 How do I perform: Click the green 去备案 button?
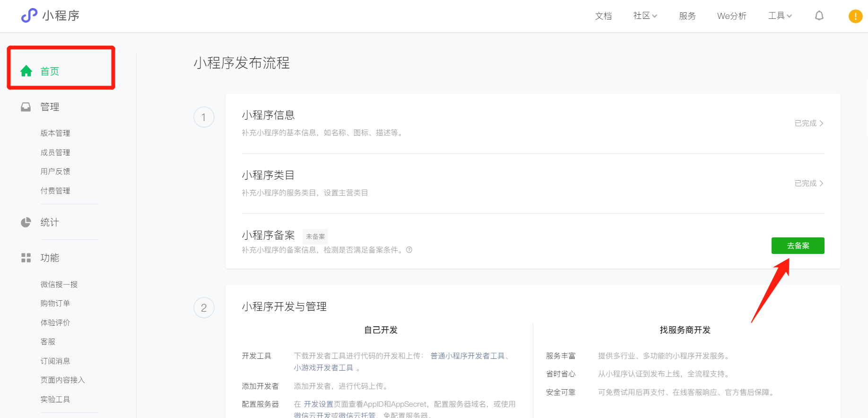[x=798, y=246]
